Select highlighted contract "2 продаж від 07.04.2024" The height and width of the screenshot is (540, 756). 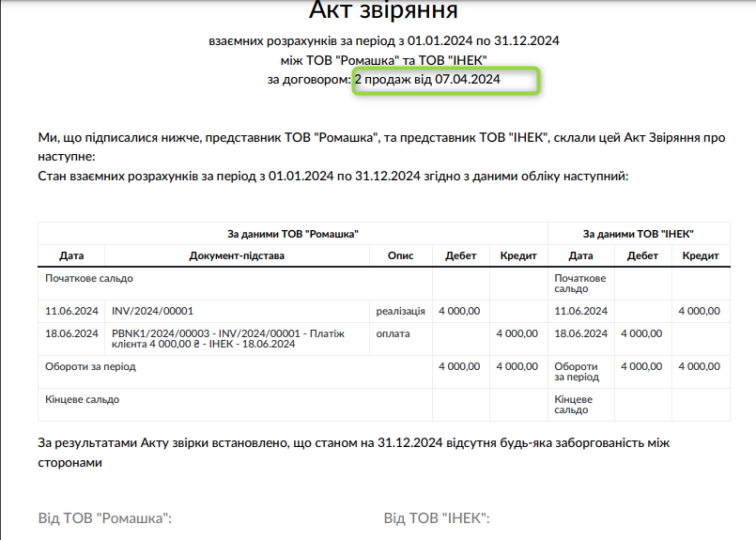(427, 81)
